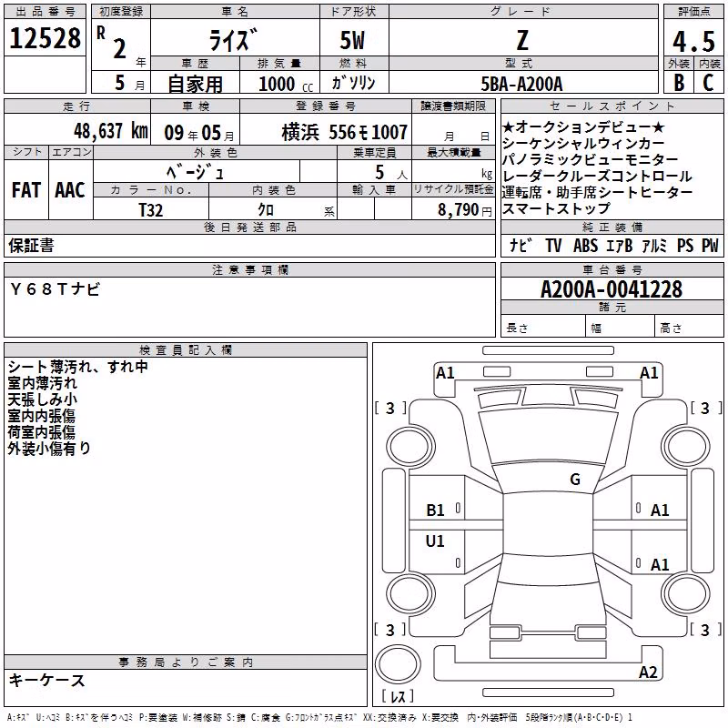Select the exterior rating B
Image resolution: width=728 pixels, height=728 pixels.
point(679,83)
